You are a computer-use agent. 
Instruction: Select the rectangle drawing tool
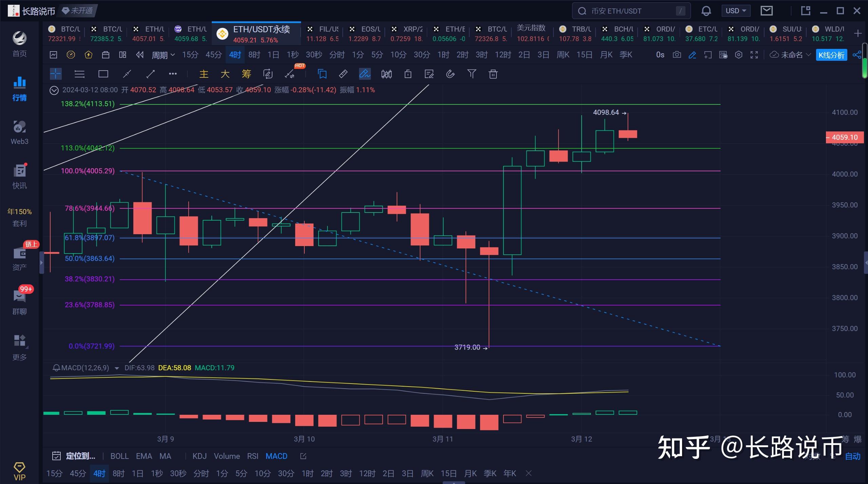(103, 74)
